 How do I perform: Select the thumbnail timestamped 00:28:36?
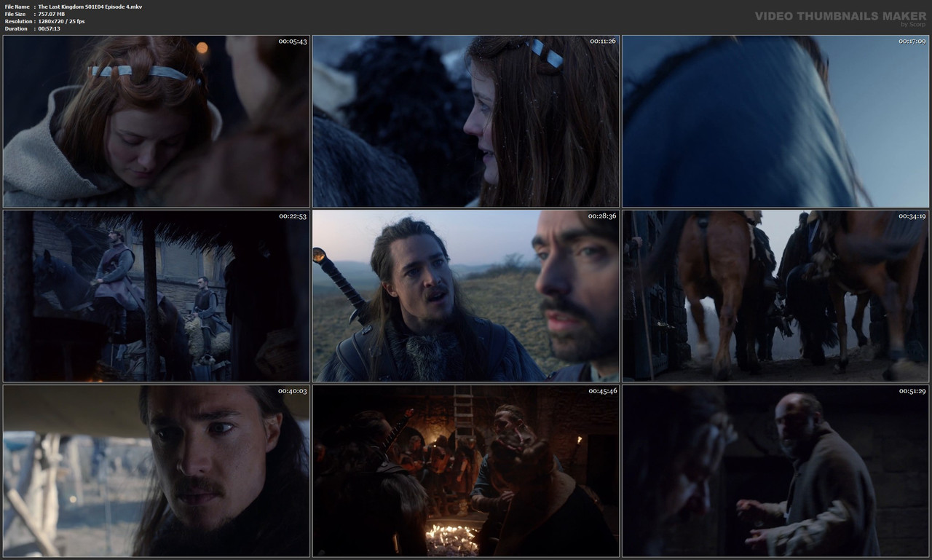(466, 296)
